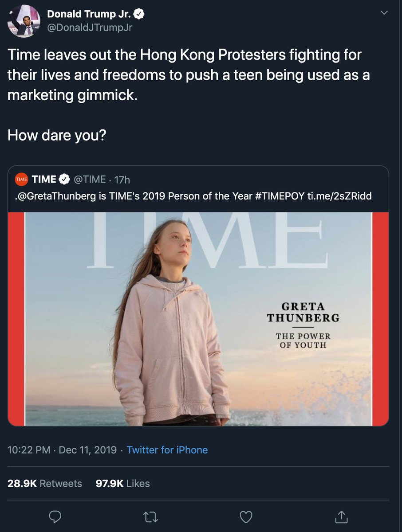Viewport: 402px width, 532px height.
Task: Click the verified badge beside TIME
Action: tap(64, 180)
